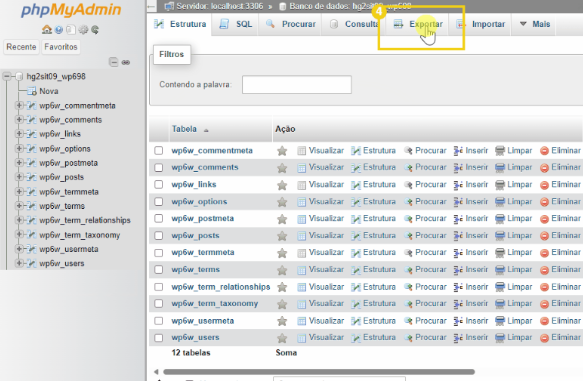The image size is (583, 385).
Task: Click the Contendo a palavra filter field
Action: (297, 84)
